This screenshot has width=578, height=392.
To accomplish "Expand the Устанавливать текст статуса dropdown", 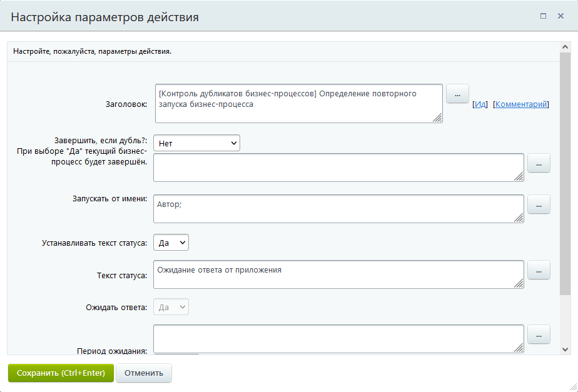I will 171,243.
